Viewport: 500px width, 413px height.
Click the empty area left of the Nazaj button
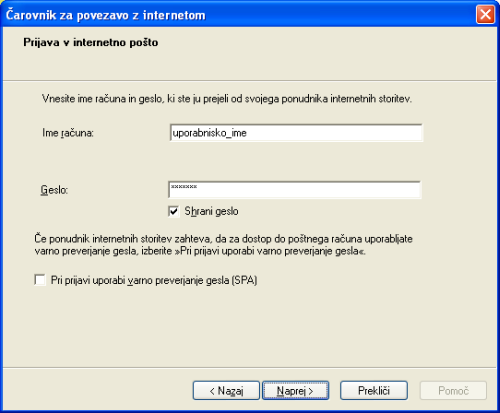click(97, 390)
